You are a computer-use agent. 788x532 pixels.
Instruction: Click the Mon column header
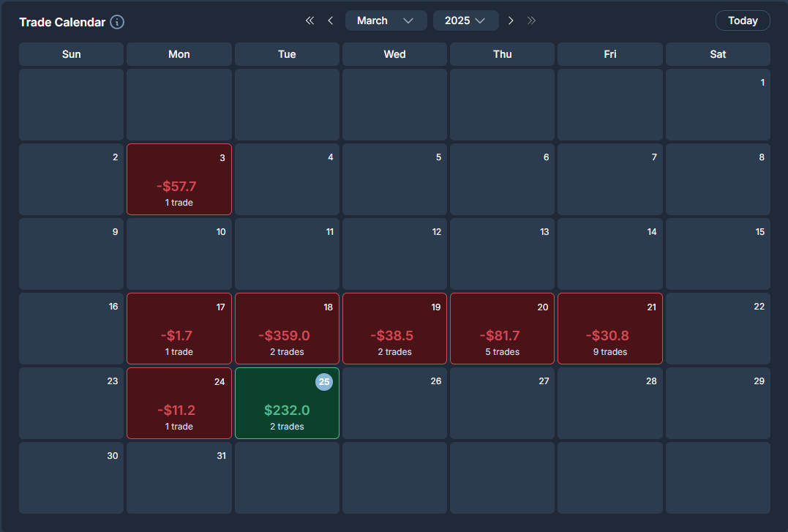pyautogui.click(x=179, y=54)
